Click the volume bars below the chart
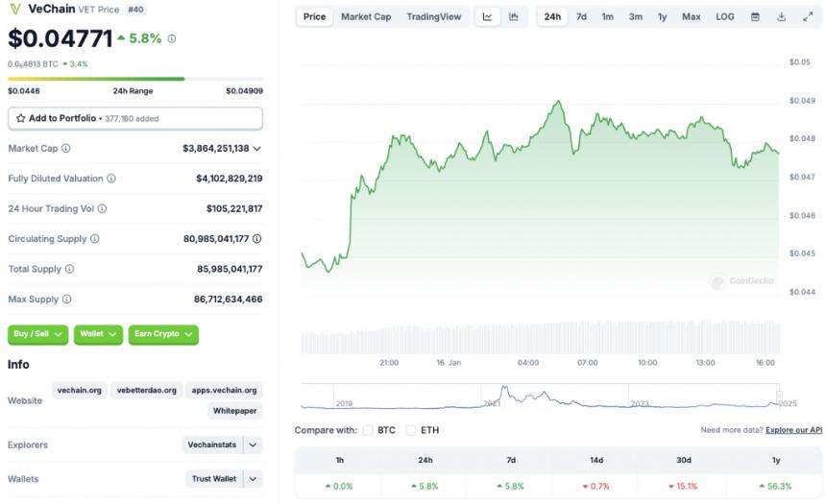 click(540, 337)
